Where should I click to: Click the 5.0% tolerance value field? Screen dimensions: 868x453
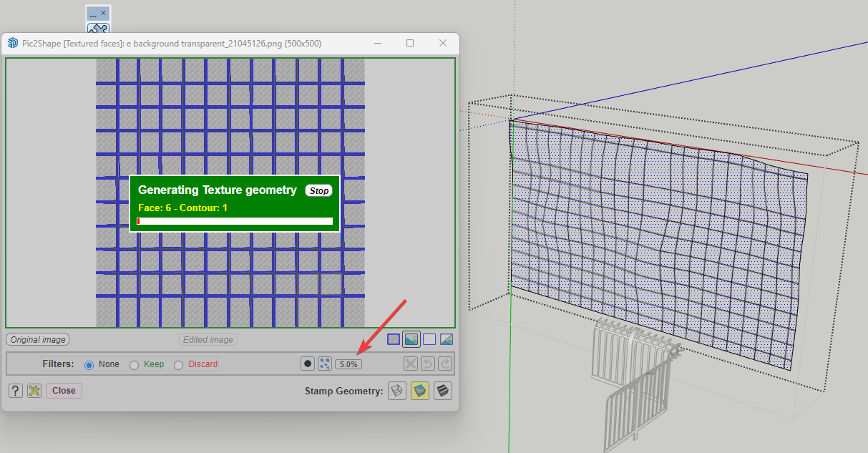(348, 364)
